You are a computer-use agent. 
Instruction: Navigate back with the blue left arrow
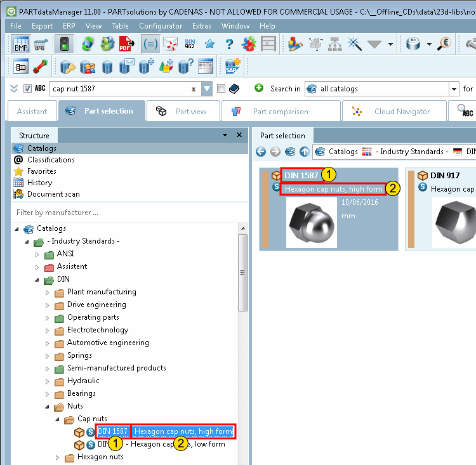(x=261, y=152)
